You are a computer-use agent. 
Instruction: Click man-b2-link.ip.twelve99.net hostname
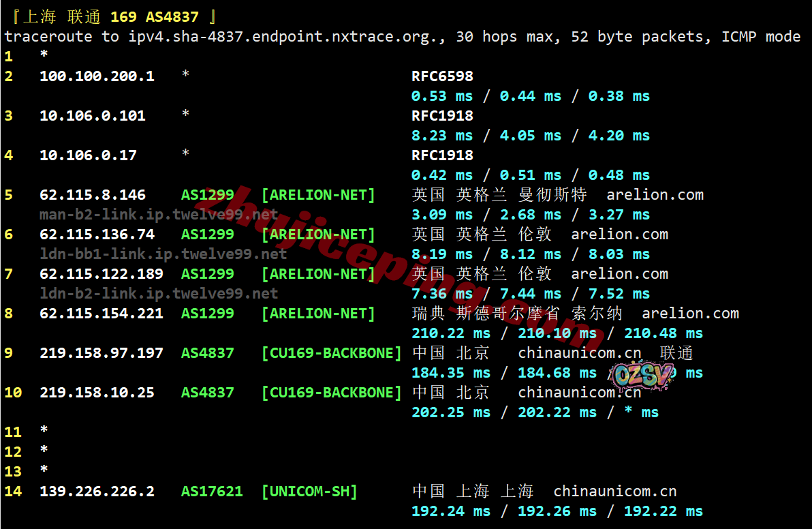159,215
